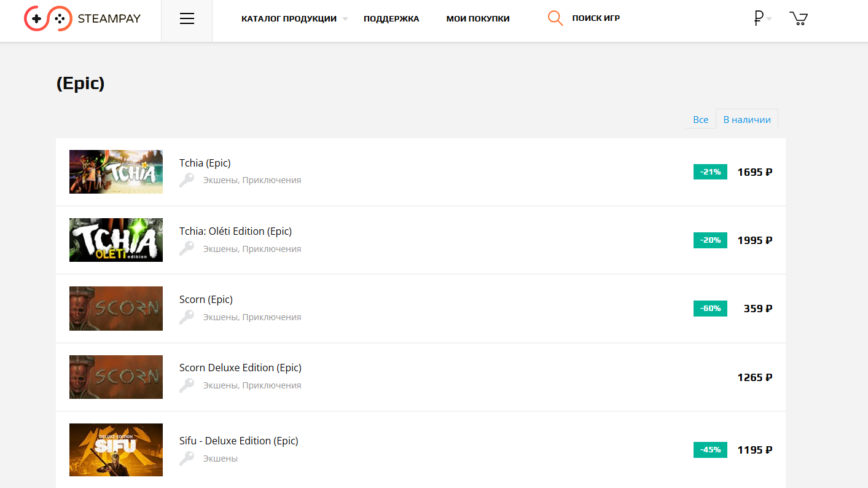Viewport: 868px width, 488px height.
Task: Click genre text under Scorn Deluxe Edition
Action: (x=252, y=385)
